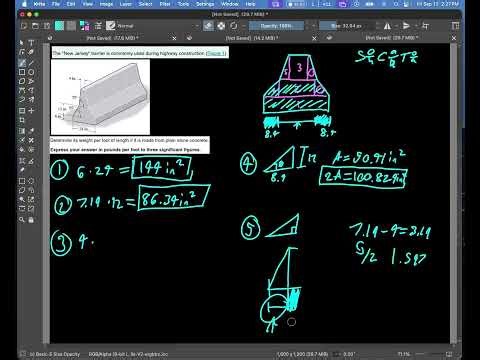Select the Edit Shapes tool
Image resolution: width=480 pixels, height=360 pixels.
pyautogui.click(x=22, y=52)
